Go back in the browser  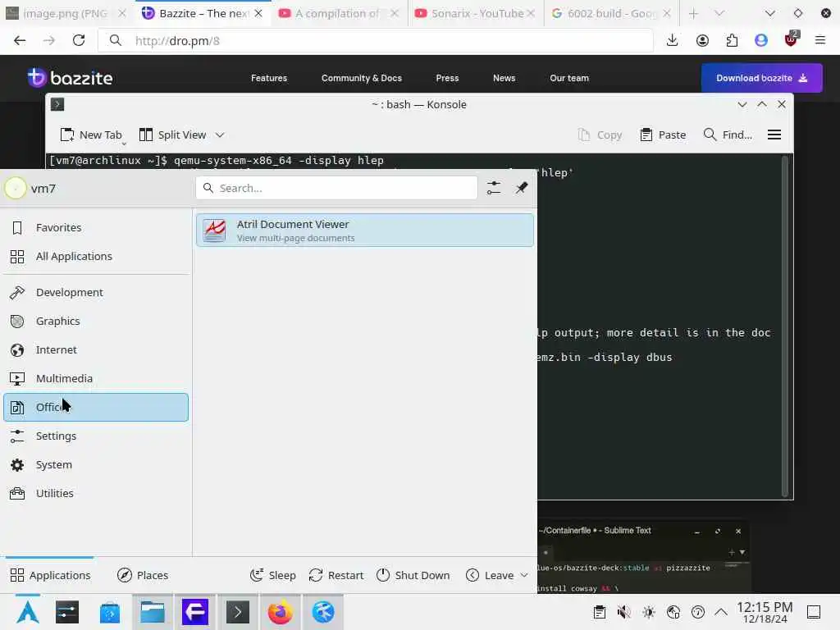pos(20,41)
